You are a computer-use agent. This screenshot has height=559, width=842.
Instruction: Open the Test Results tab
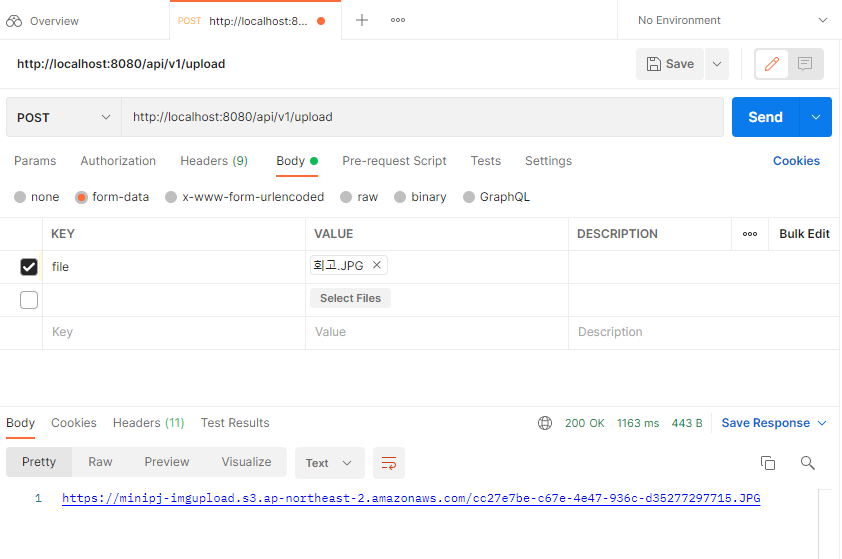235,423
